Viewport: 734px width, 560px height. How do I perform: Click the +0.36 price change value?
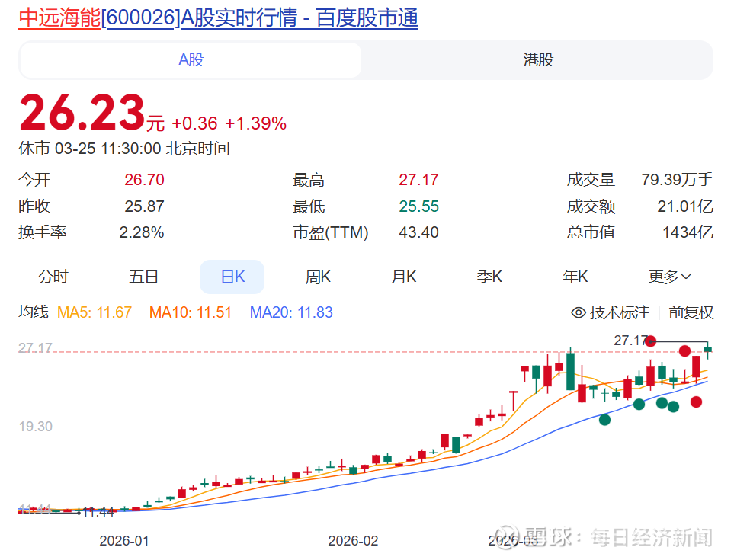[x=194, y=123]
